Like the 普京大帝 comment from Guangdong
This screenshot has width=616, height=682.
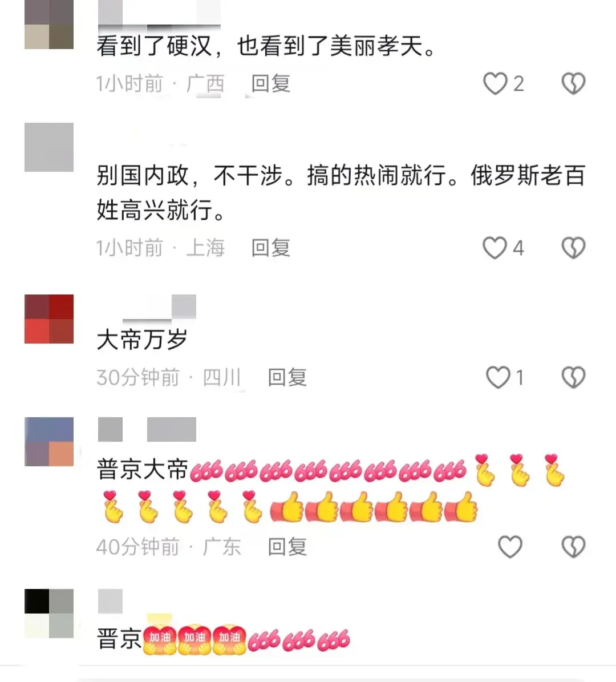coord(510,547)
